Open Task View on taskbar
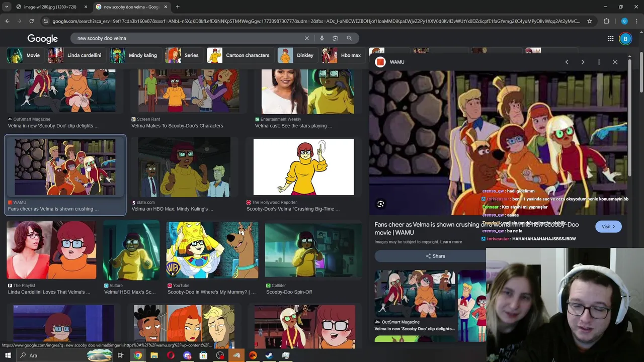Image resolution: width=644 pixels, height=362 pixels. pos(121,355)
